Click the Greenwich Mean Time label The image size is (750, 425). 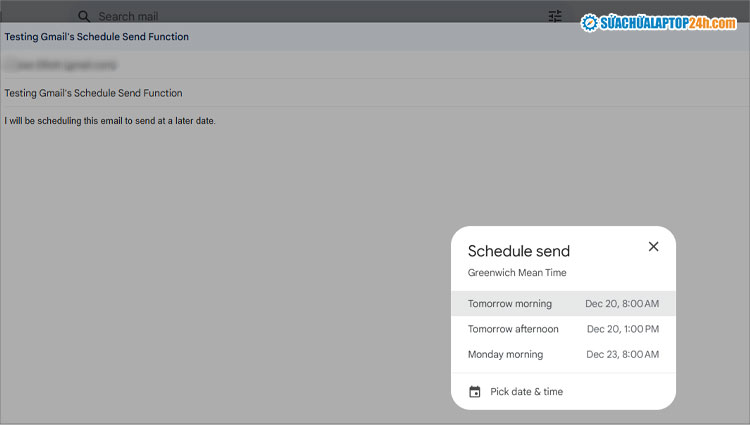[517, 272]
